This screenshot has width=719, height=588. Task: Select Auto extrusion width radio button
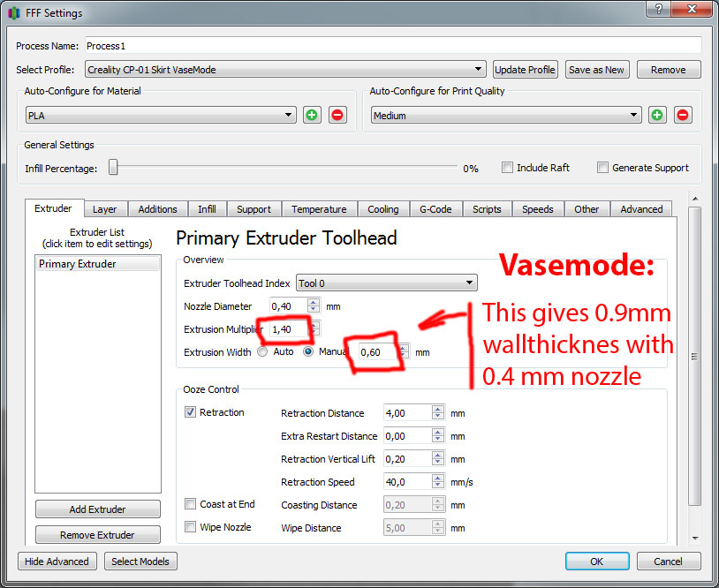tap(262, 352)
